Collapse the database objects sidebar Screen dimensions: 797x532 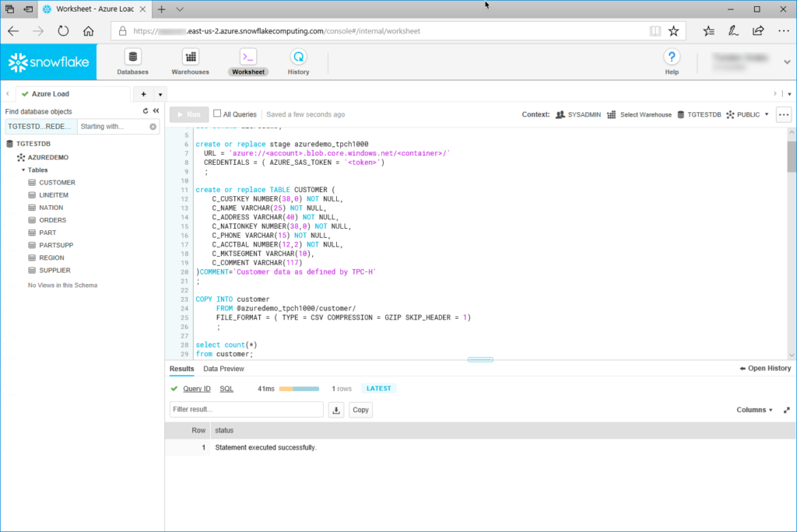pos(156,111)
